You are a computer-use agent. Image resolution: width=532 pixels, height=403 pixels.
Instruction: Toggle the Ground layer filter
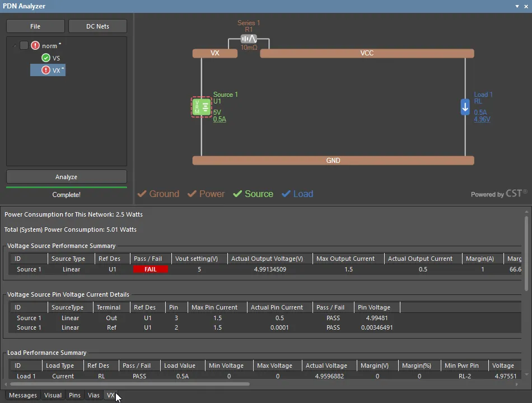158,194
